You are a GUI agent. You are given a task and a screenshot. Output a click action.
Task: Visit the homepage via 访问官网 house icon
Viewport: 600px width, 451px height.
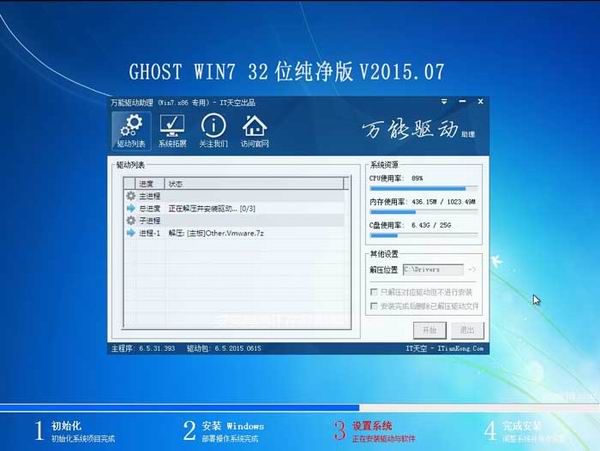[x=254, y=130]
